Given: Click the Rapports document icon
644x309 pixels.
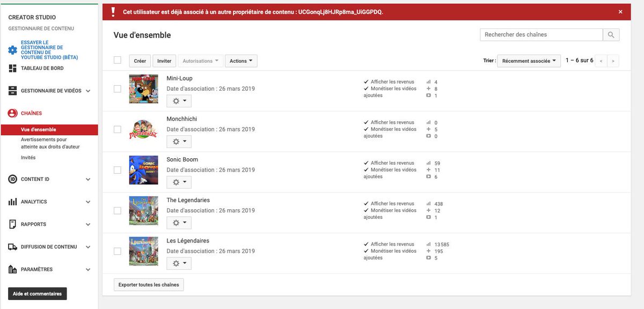Looking at the screenshot, I should (12, 224).
